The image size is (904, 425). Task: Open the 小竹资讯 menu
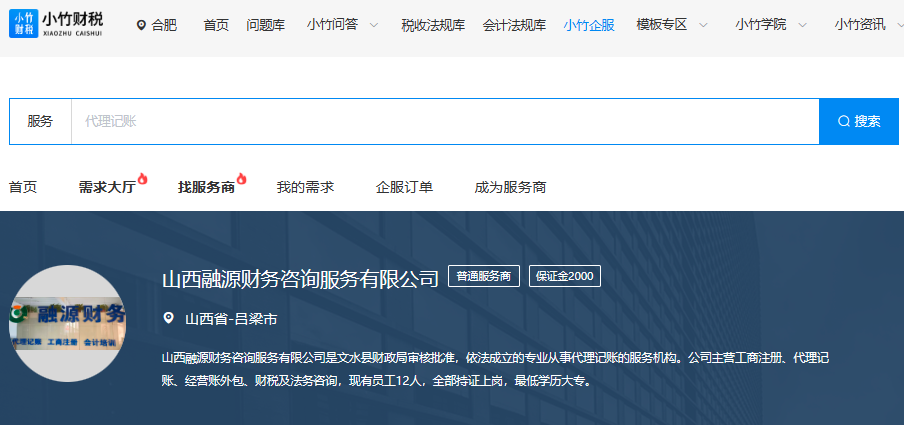860,25
